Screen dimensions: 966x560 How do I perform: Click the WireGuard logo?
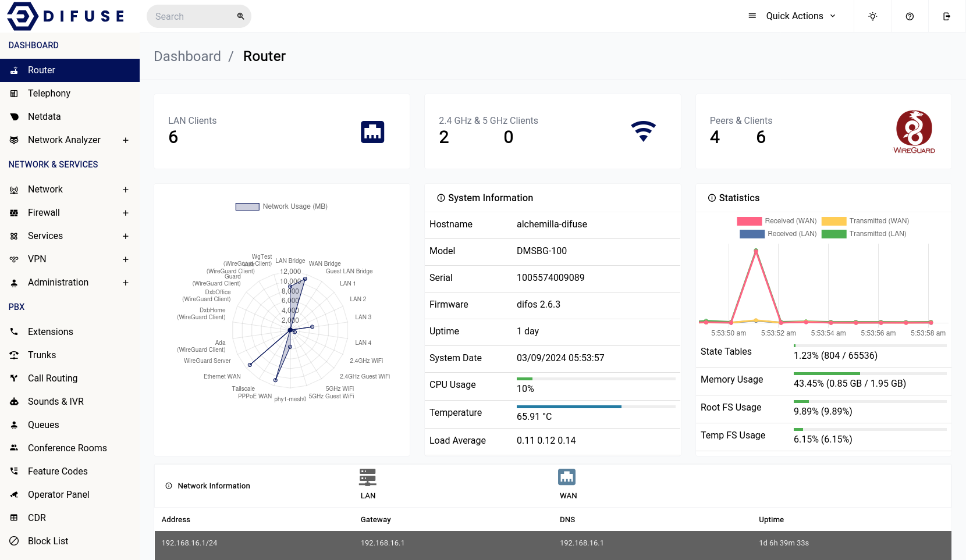pos(914,132)
